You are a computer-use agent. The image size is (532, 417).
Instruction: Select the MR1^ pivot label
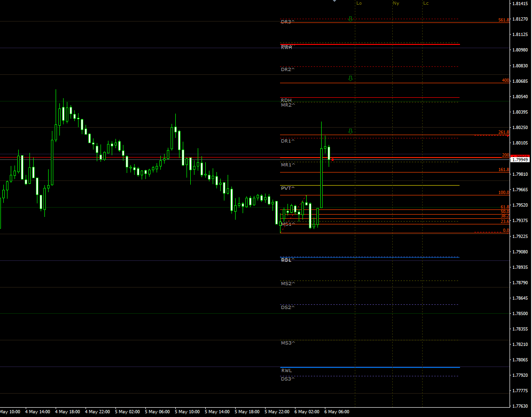288,165
